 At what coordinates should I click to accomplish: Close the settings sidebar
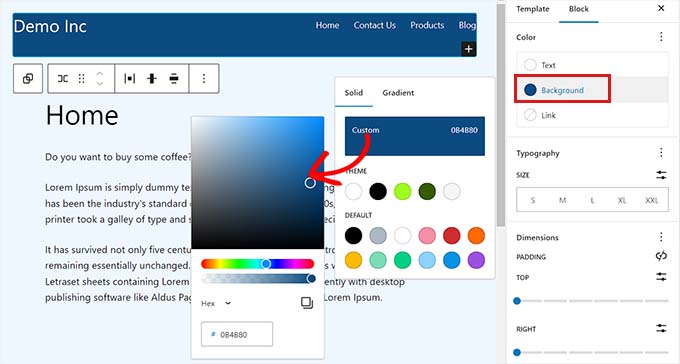pyautogui.click(x=661, y=8)
